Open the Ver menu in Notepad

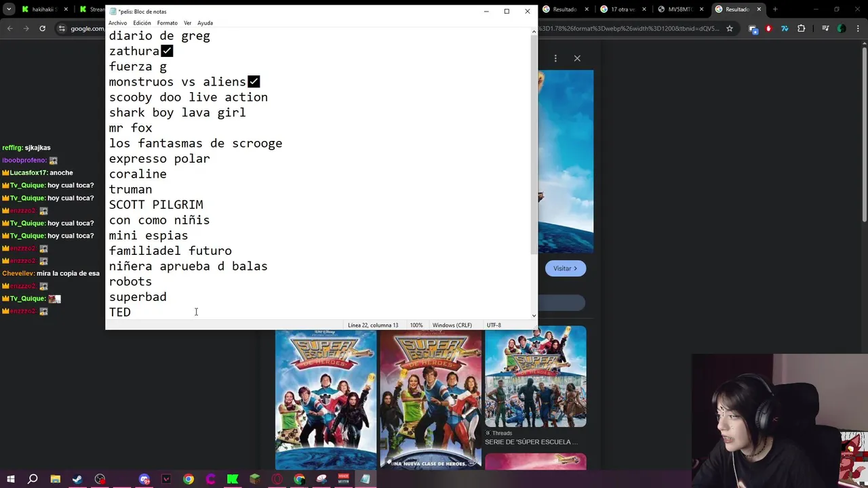pyautogui.click(x=187, y=23)
